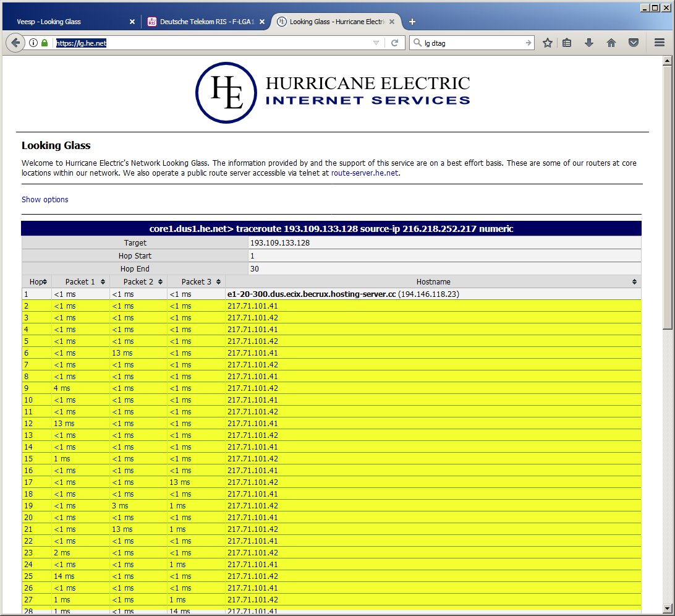Open the URL history dropdown arrow

(376, 43)
